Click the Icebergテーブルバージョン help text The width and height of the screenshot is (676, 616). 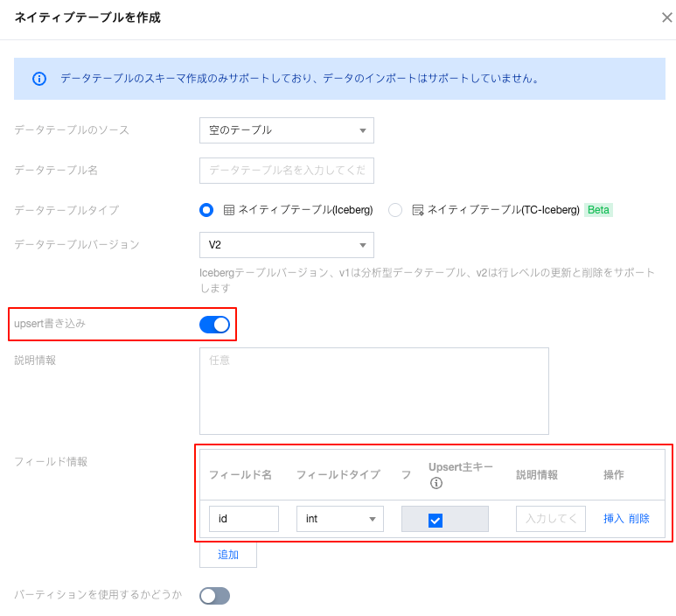click(x=428, y=280)
